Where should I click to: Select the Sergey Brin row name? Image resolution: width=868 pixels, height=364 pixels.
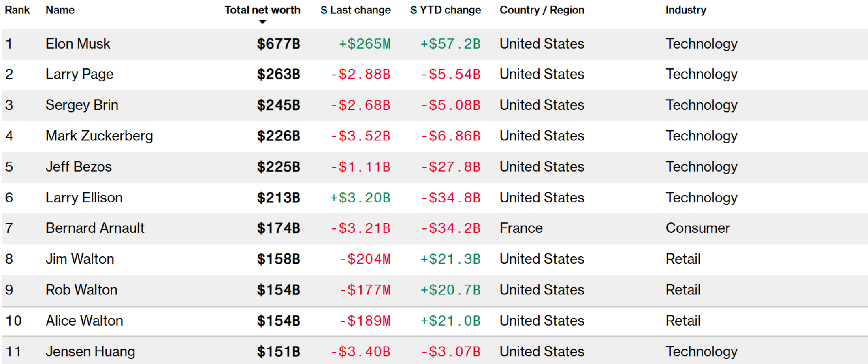82,105
